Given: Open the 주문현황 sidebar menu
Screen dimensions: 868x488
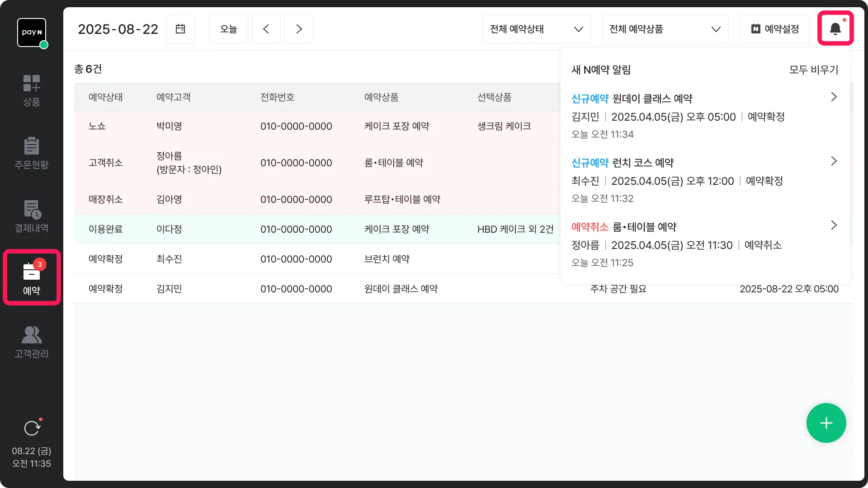Looking at the screenshot, I should click(x=32, y=153).
